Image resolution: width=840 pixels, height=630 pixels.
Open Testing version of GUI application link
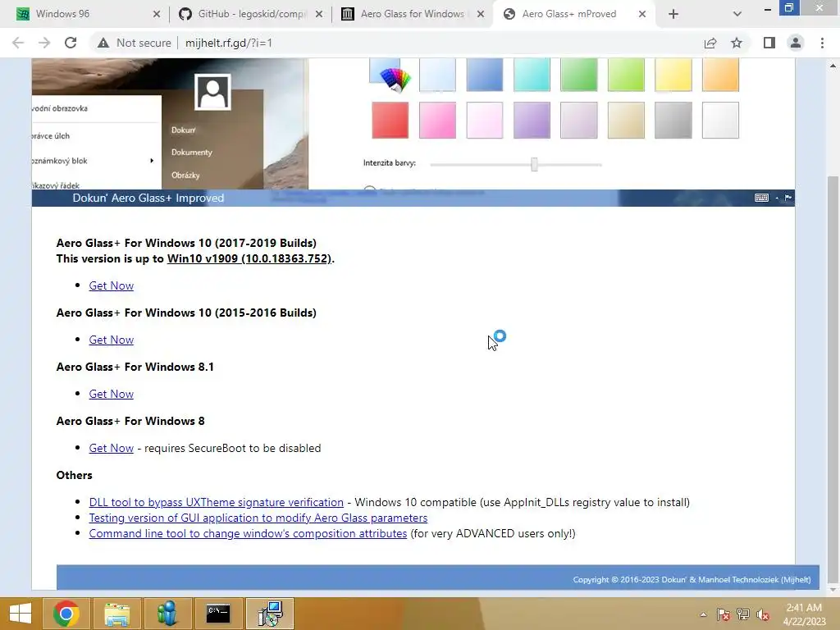tap(258, 518)
